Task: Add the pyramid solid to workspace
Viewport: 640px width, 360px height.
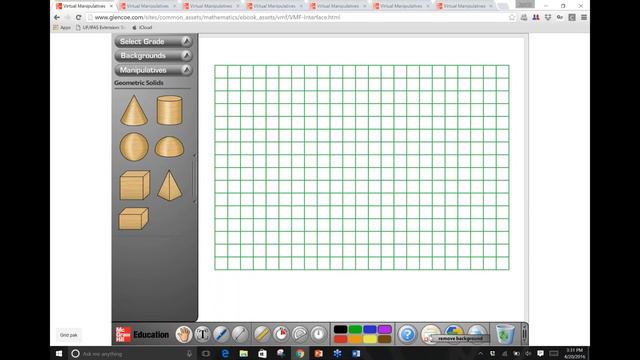Action: pos(169,185)
